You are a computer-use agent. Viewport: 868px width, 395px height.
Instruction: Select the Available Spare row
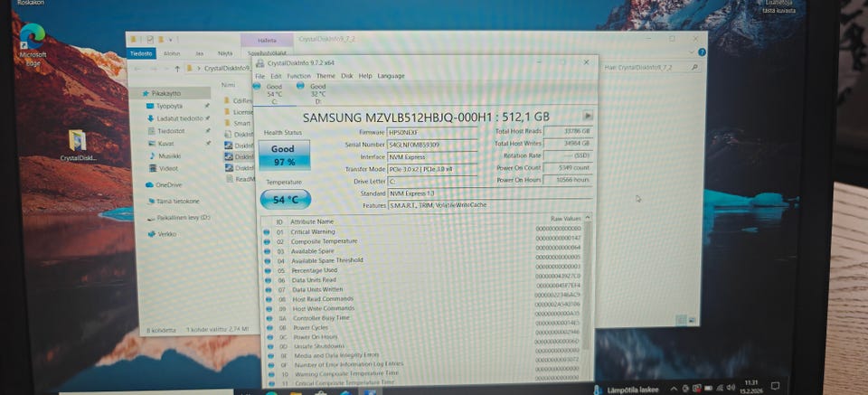(423, 250)
